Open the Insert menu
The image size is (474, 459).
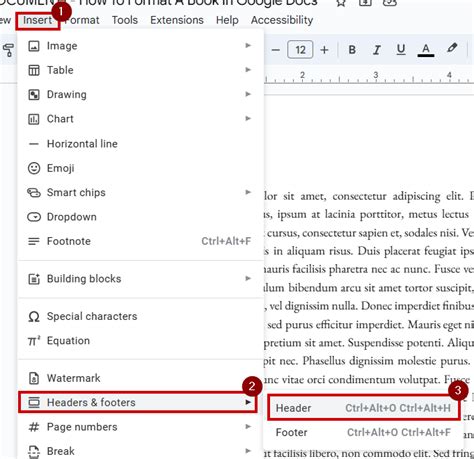click(x=37, y=20)
